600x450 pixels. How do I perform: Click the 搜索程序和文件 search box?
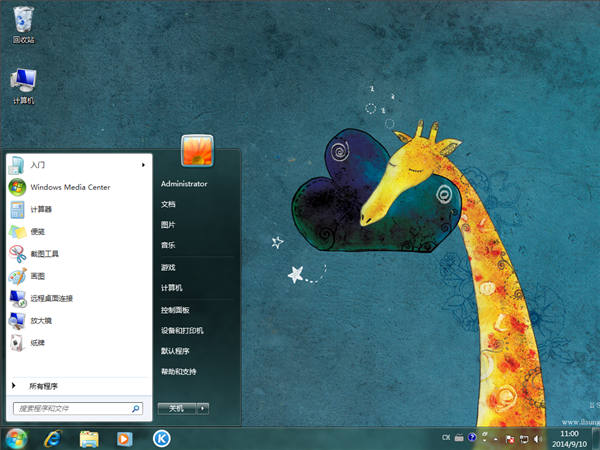tap(72, 408)
